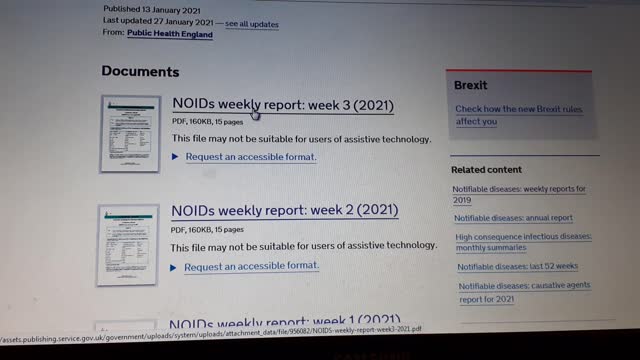Open 'Notifiable diseases: last 52 weeks' link
The height and width of the screenshot is (360, 640).
(517, 267)
